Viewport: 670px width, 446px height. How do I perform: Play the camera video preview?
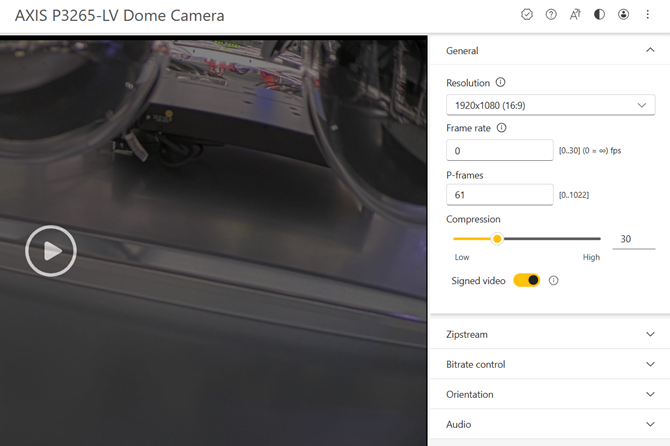tap(50, 251)
